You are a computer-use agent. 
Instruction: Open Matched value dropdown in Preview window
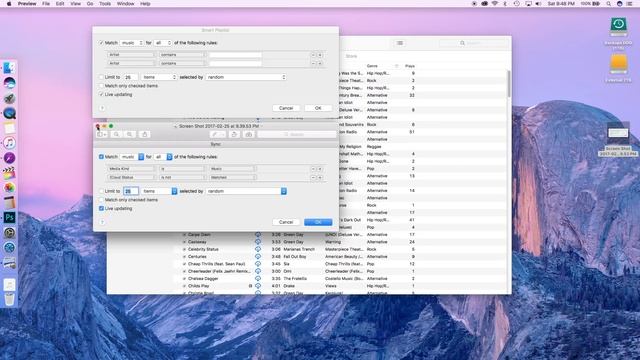[233, 178]
